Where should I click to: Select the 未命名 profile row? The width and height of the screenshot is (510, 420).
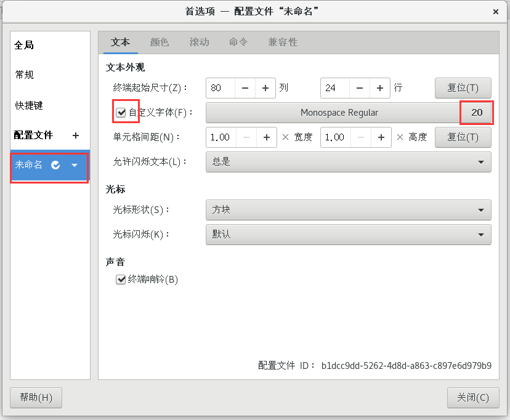tap(50, 165)
